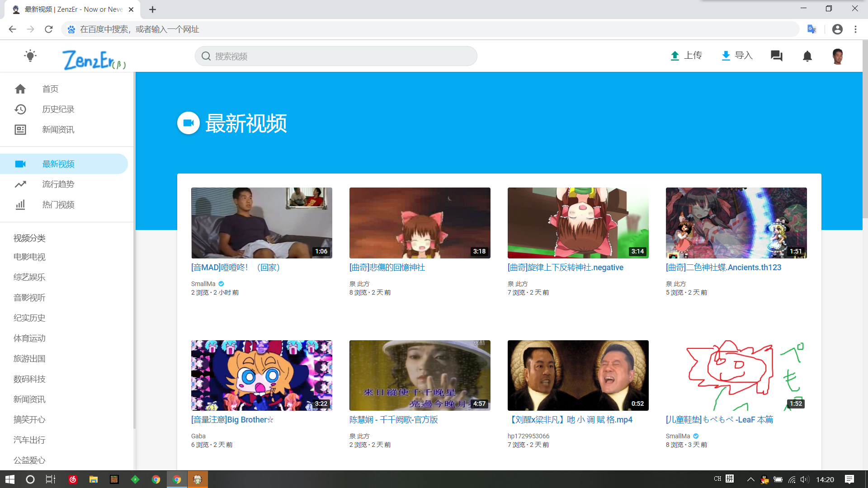This screenshot has height=488, width=868.
Task: Open the notifications bell
Action: (807, 56)
